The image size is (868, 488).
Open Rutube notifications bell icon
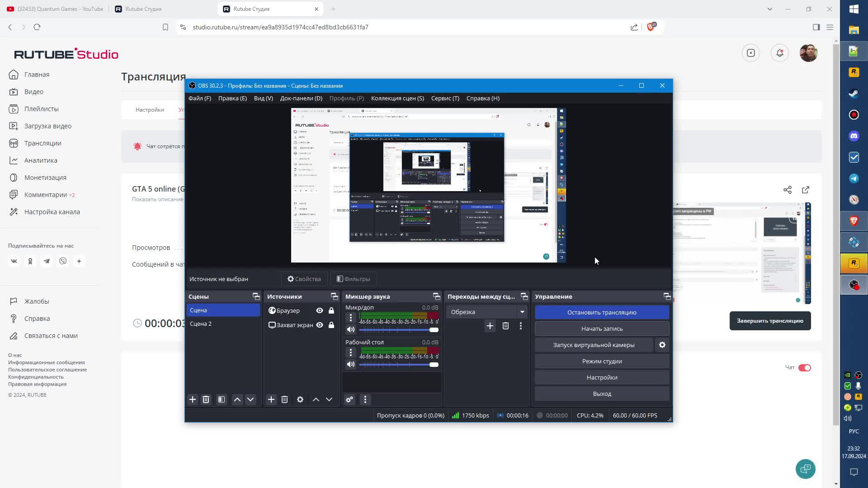779,53
